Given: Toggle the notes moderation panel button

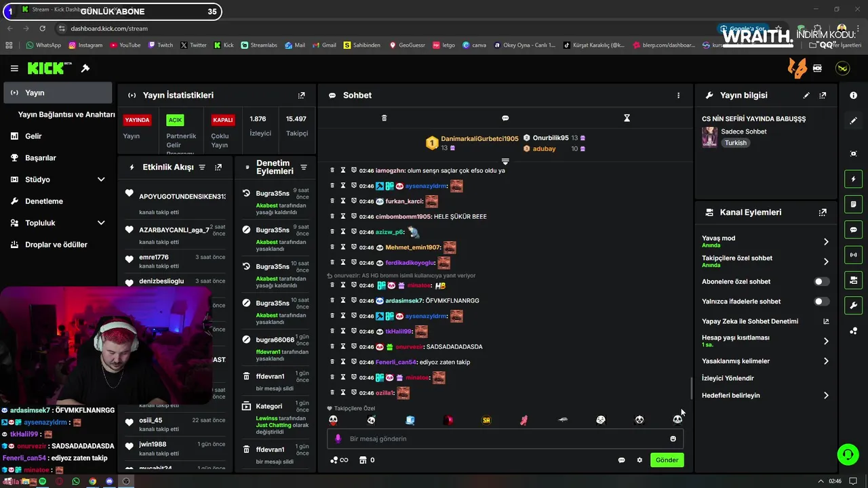Looking at the screenshot, I should coord(853,204).
